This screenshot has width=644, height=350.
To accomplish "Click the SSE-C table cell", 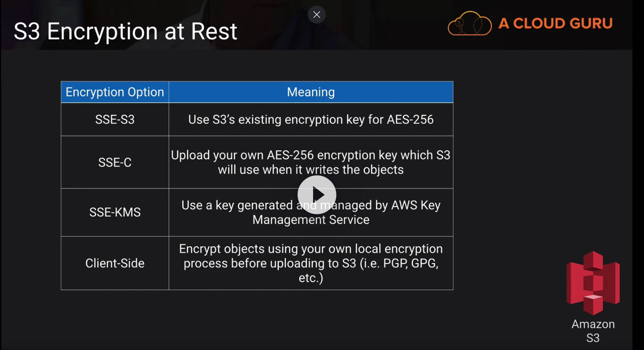I will point(115,162).
